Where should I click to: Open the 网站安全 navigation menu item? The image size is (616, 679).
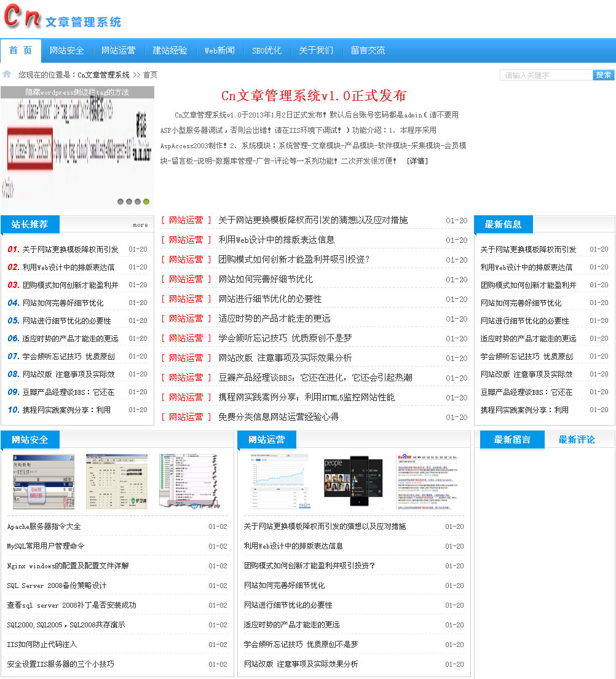point(66,52)
